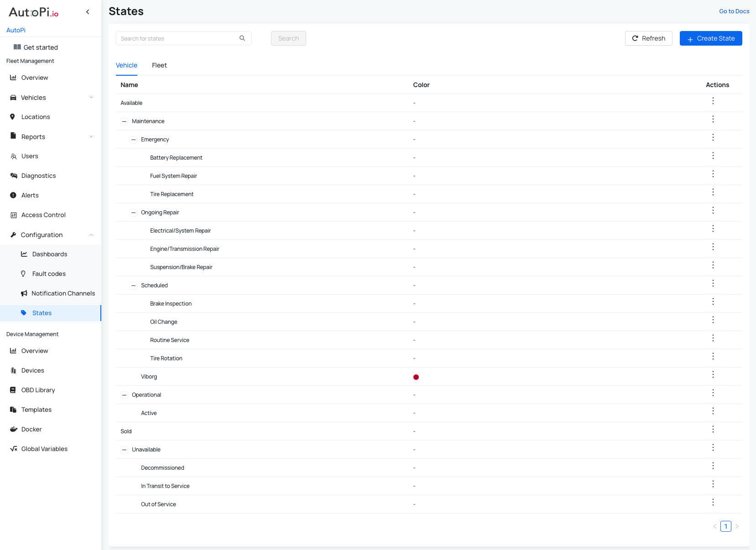Open actions menu for Emergency row

pos(713,137)
